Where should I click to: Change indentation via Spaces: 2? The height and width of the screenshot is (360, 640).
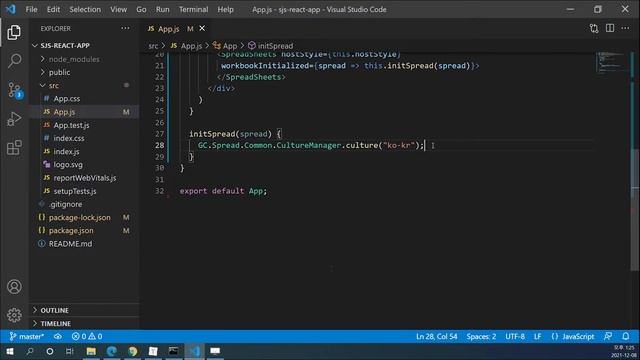481,336
